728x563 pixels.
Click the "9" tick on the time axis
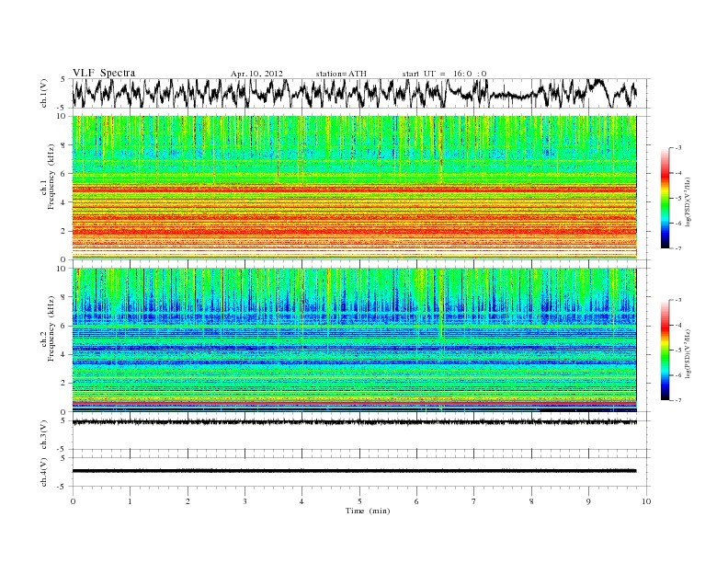coord(588,501)
